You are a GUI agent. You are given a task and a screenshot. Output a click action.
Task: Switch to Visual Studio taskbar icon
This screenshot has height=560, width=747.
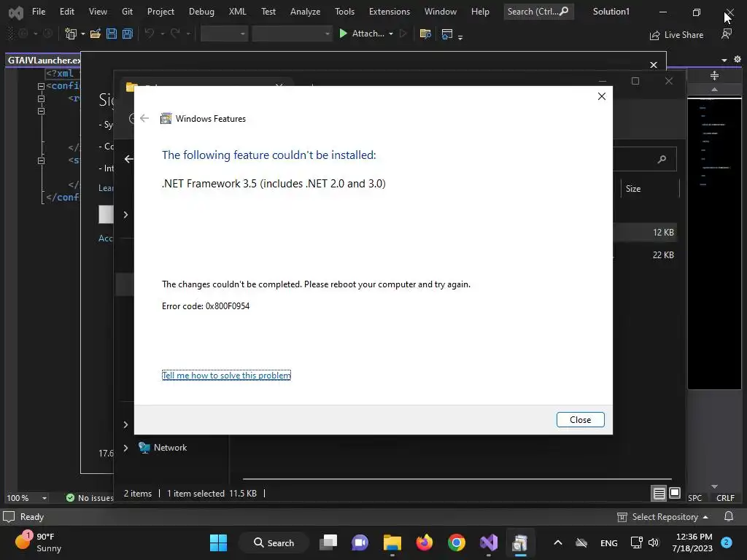(x=488, y=542)
